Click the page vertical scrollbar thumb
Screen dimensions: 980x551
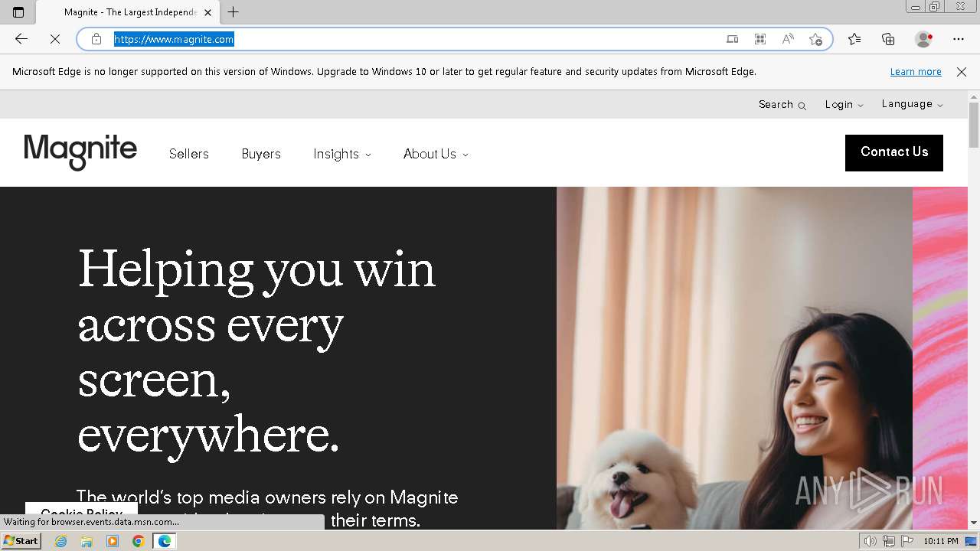[x=974, y=124]
